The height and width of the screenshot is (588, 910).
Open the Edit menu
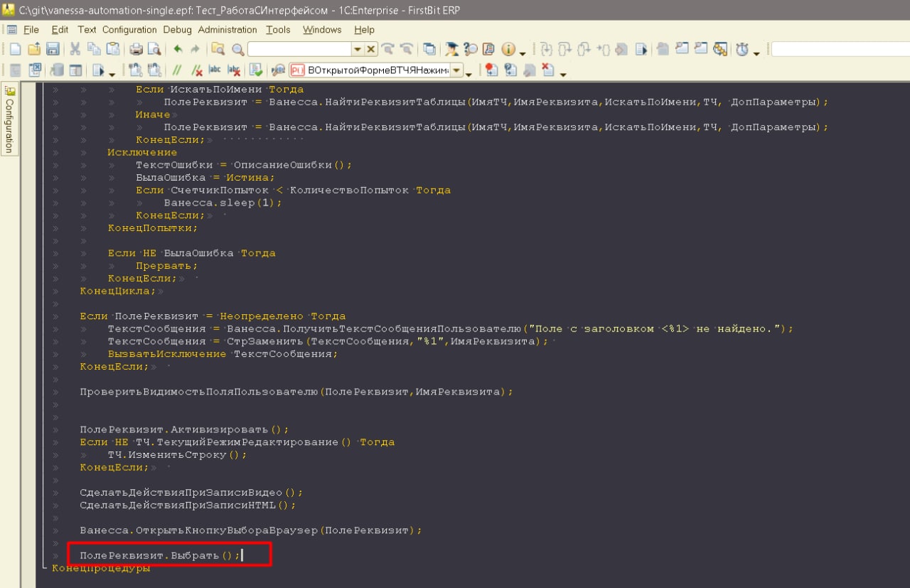tap(60, 30)
